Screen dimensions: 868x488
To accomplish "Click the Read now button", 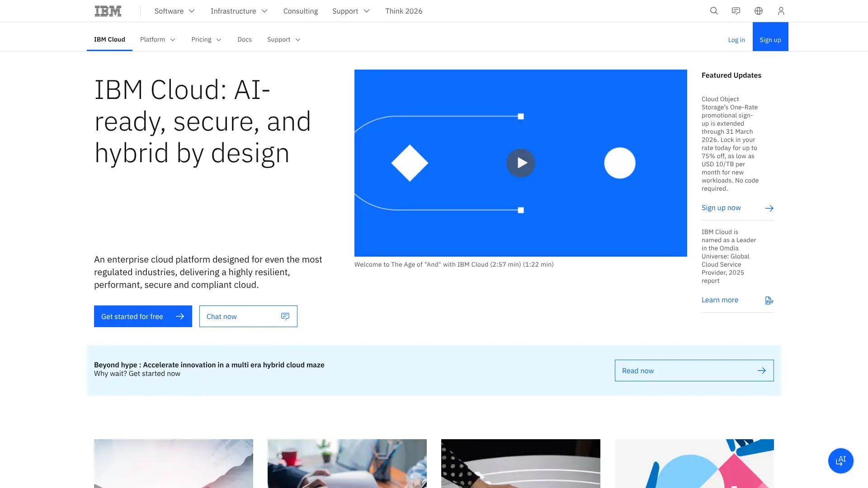I will (694, 371).
